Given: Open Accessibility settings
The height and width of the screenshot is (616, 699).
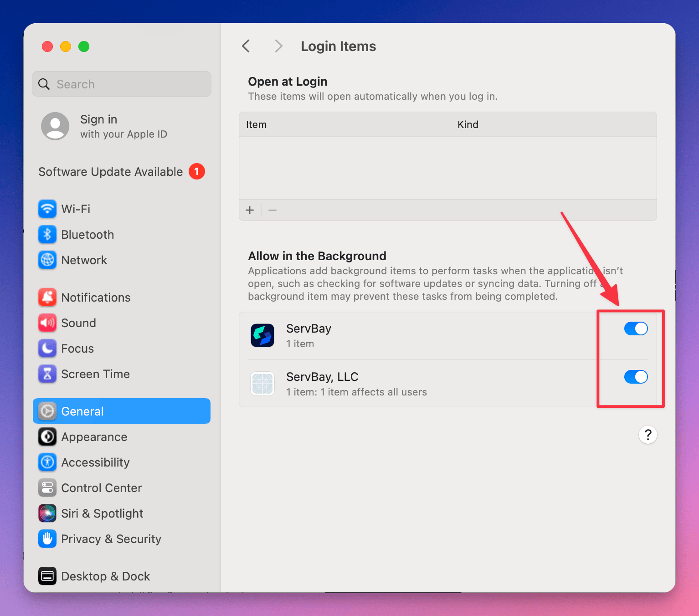Looking at the screenshot, I should point(122,462).
